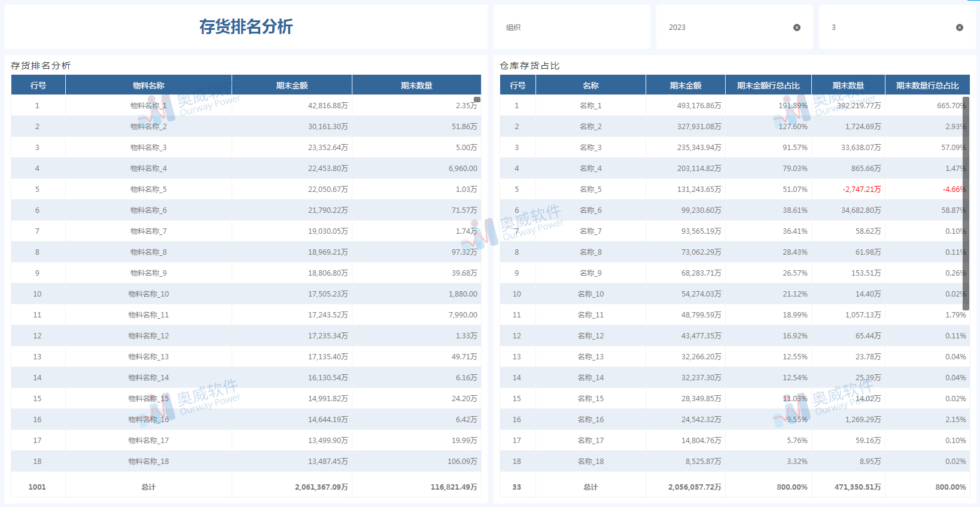The height and width of the screenshot is (507, 980).
Task: Click the 存货排名分析 page title
Action: (246, 27)
